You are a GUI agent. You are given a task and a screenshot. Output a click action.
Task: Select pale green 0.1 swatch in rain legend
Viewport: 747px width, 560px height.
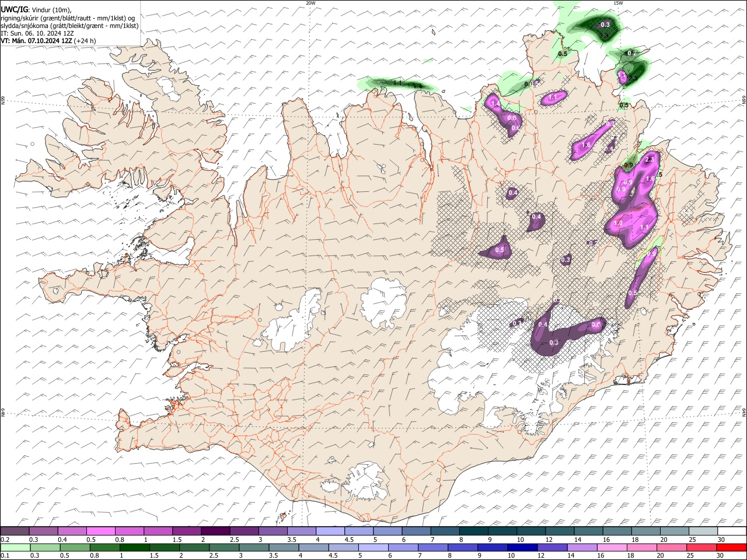tap(15, 548)
